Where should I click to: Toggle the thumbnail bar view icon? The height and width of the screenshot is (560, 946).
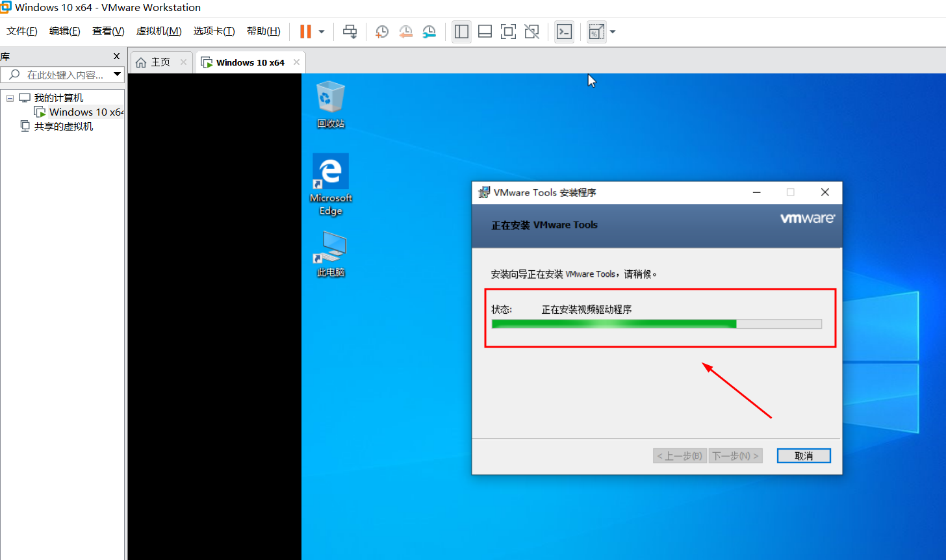pos(485,31)
